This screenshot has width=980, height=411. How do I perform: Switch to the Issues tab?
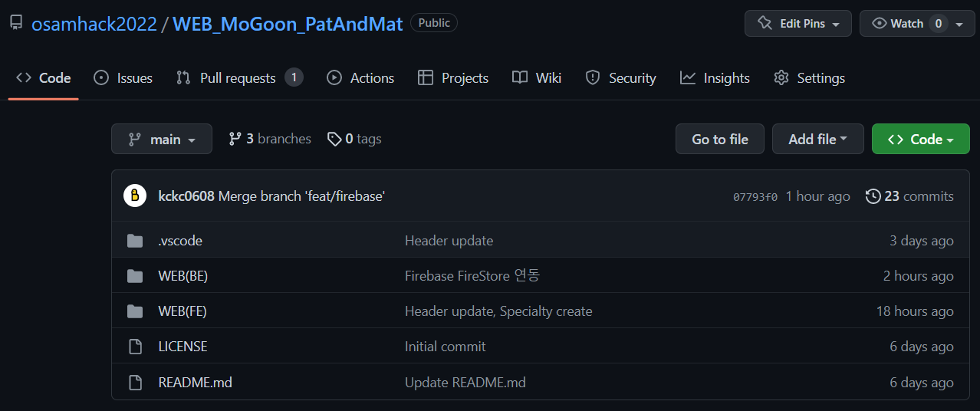click(123, 78)
